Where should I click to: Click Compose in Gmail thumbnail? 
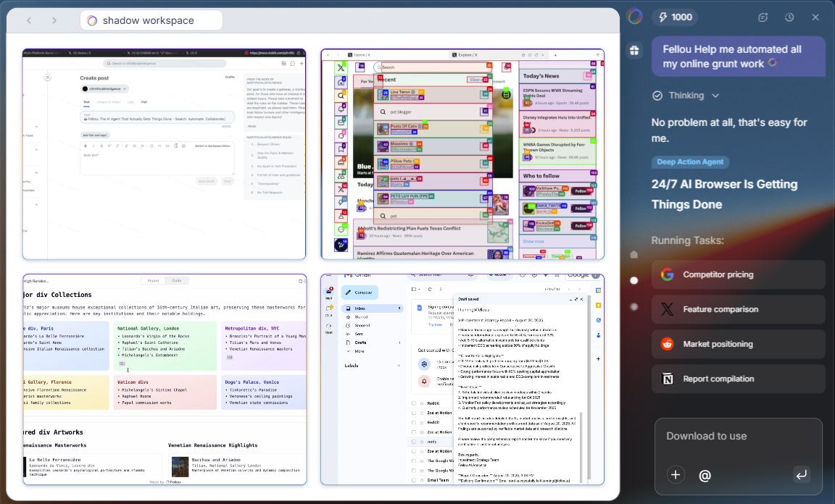360,292
